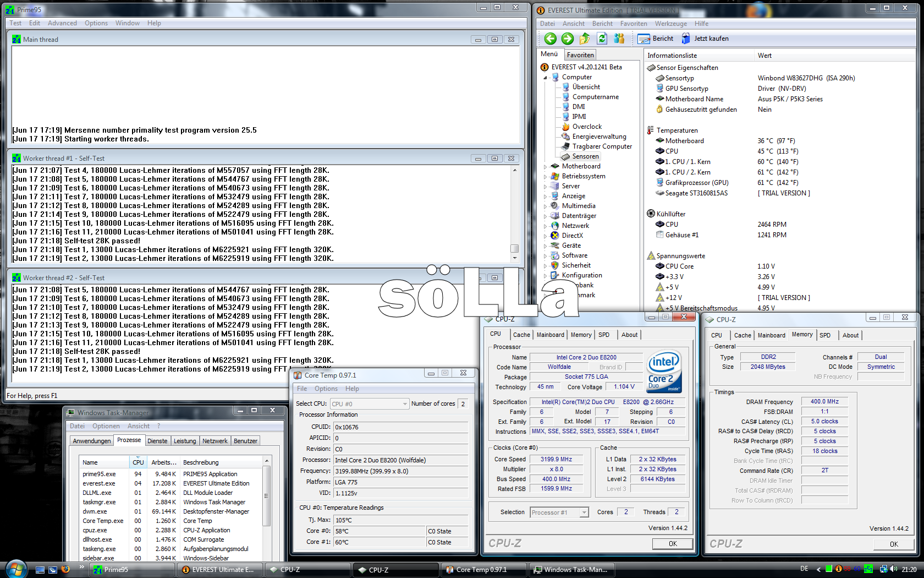Collapse the Computer tree node
Viewport: 924px width, 578px height.
click(x=546, y=78)
